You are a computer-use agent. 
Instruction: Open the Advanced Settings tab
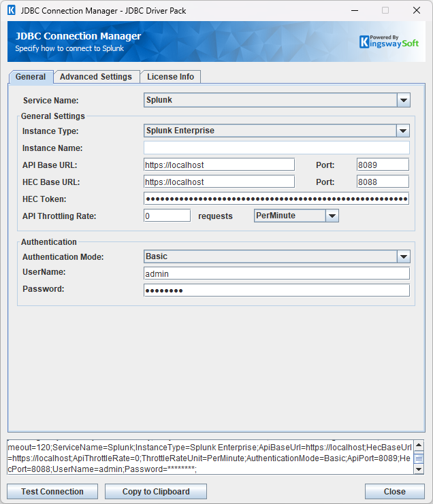[96, 77]
